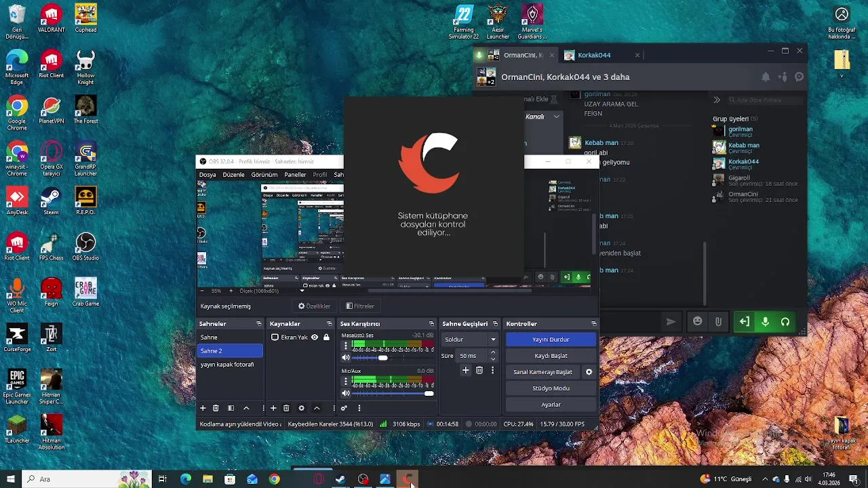Toggle visibility of Ekran Yak source

pyautogui.click(x=315, y=337)
